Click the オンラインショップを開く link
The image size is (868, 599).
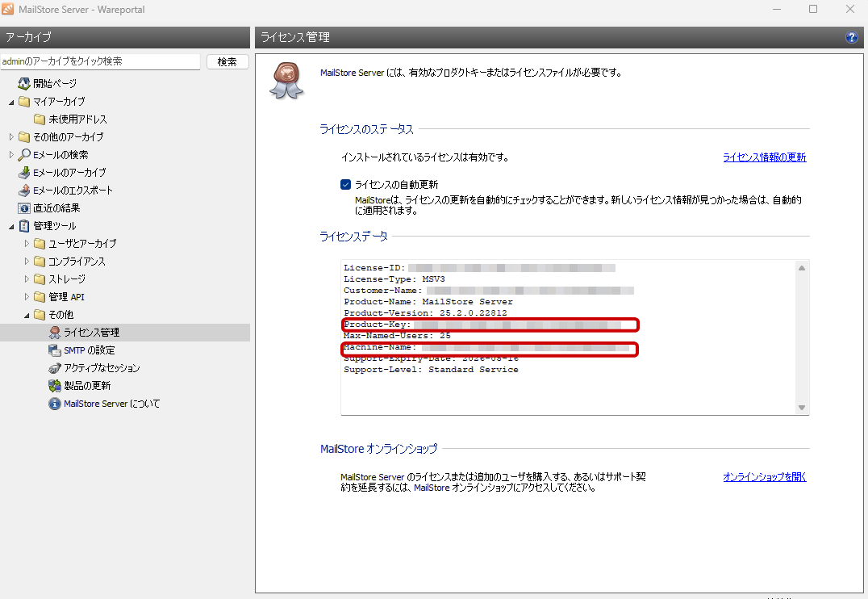[764, 477]
